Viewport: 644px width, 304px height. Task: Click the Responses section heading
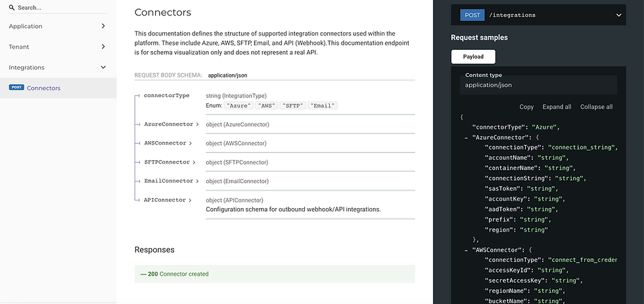pyautogui.click(x=154, y=250)
